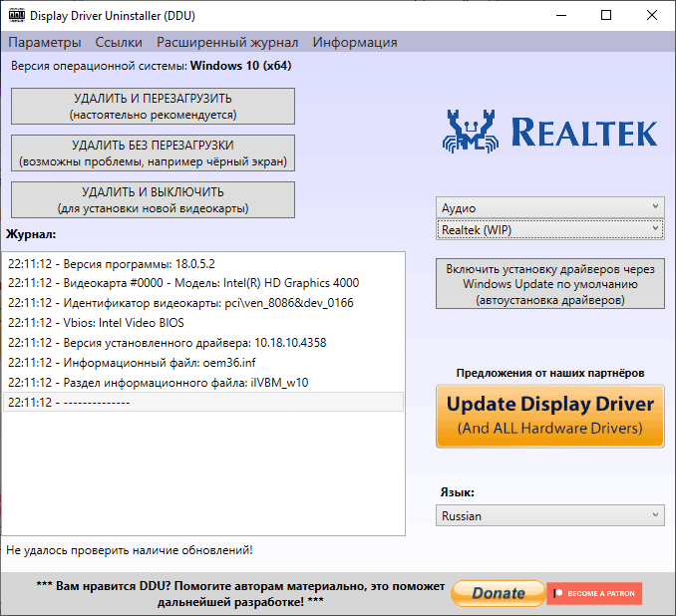Click the update check failed status text

(x=130, y=550)
